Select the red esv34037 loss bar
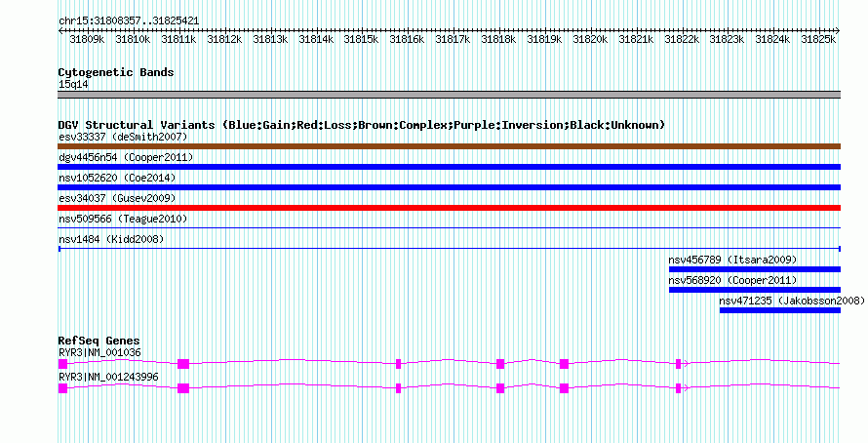The height and width of the screenshot is (443, 868). 449,208
